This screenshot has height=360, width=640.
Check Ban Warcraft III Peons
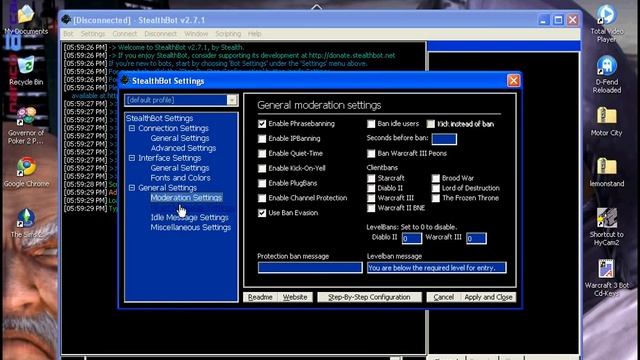[x=371, y=153]
